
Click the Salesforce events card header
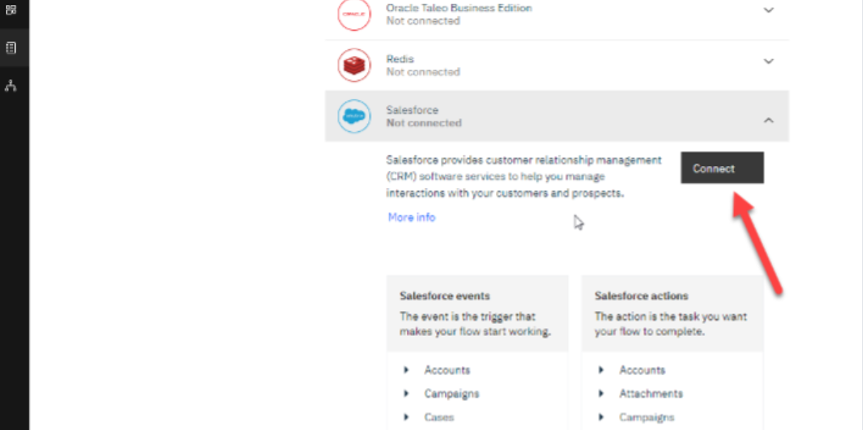pyautogui.click(x=445, y=296)
